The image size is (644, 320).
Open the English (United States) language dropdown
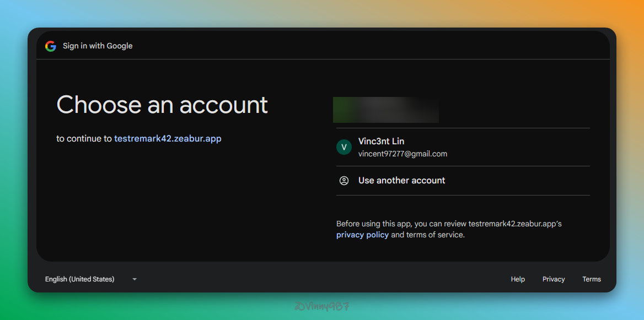coord(80,279)
